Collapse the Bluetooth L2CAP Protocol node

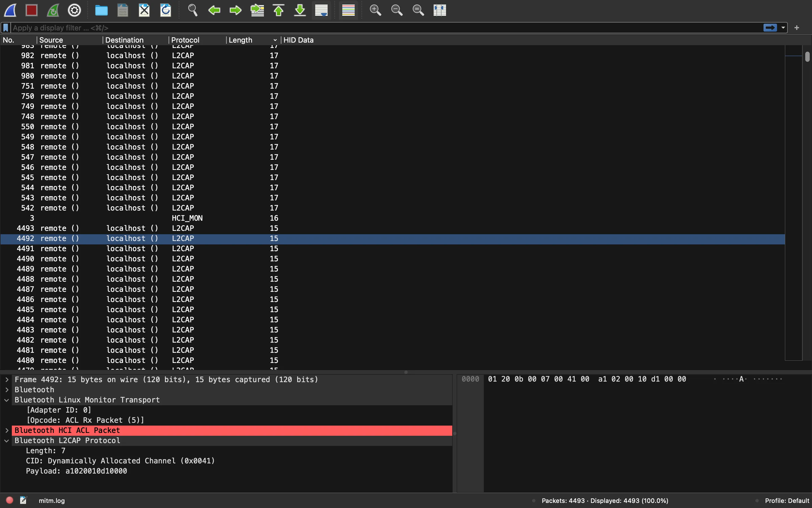pyautogui.click(x=7, y=441)
